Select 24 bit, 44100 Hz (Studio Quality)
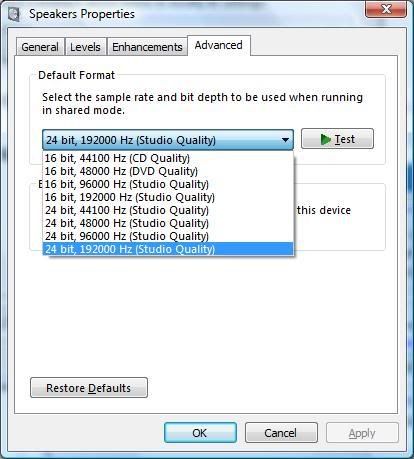 [x=168, y=210]
